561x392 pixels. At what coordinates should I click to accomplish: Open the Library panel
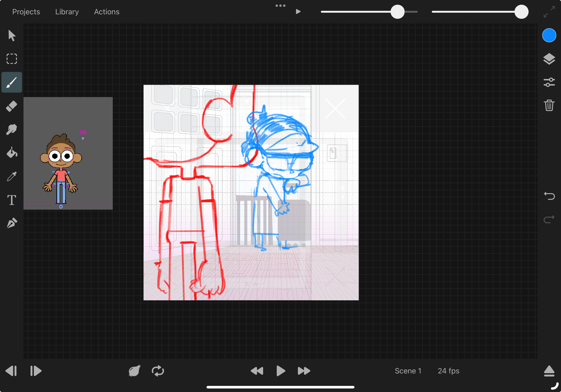coord(67,12)
